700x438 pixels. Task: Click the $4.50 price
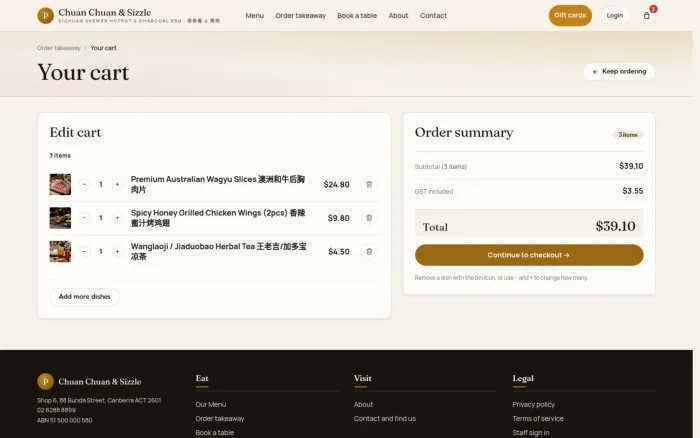point(339,251)
